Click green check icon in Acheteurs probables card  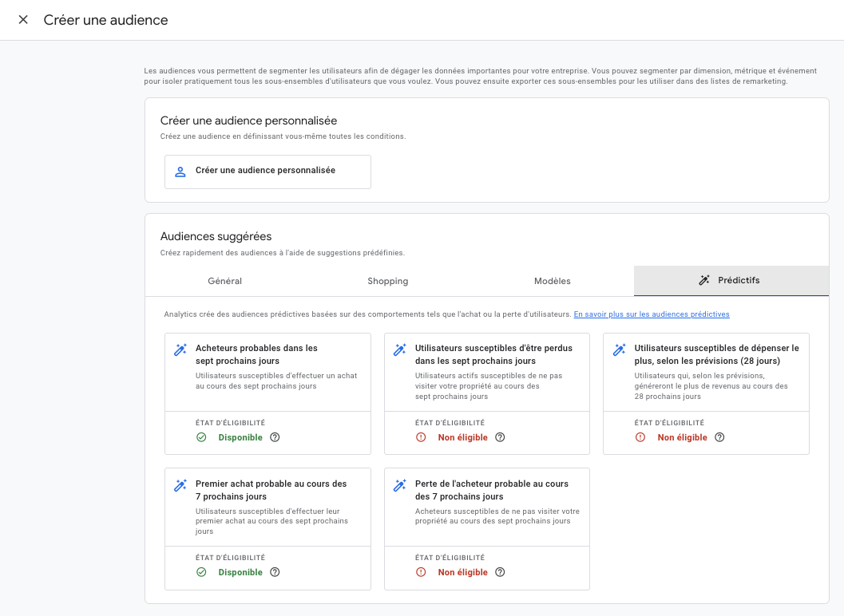201,437
